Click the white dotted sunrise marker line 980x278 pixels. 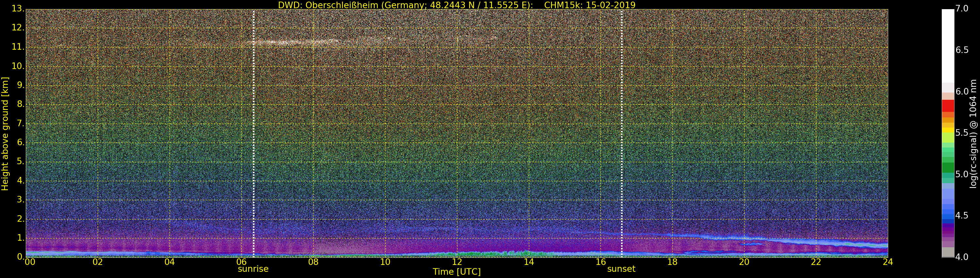(253, 133)
